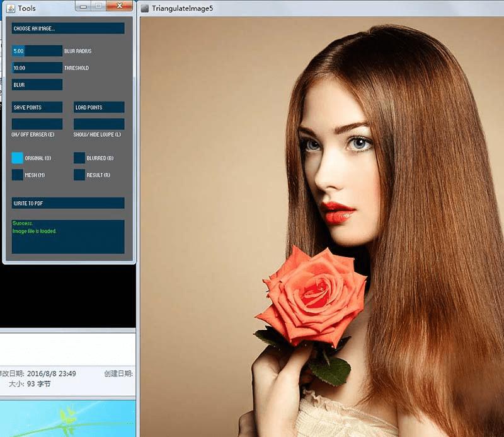This screenshot has width=504, height=437.
Task: Close the Tools window
Action: 119,6
